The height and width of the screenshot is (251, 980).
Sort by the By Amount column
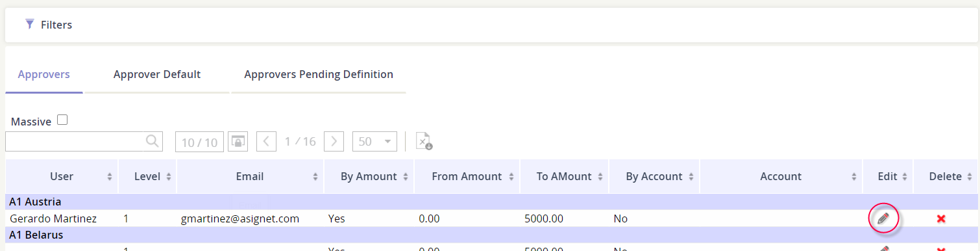coord(369,176)
